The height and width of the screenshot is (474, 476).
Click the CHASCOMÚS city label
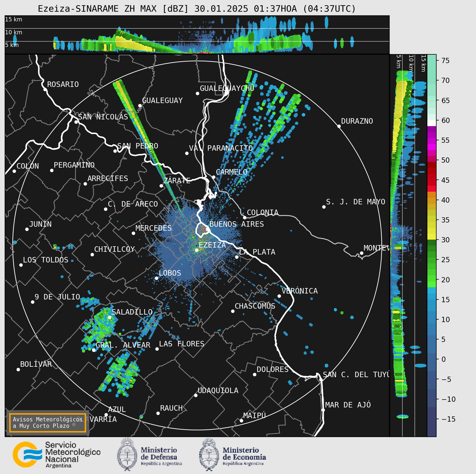(x=255, y=306)
